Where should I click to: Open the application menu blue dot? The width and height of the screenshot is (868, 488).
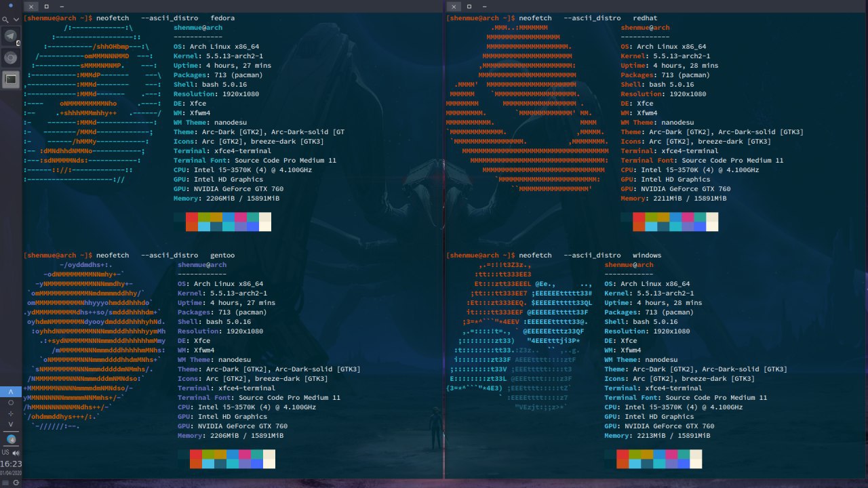11,5
